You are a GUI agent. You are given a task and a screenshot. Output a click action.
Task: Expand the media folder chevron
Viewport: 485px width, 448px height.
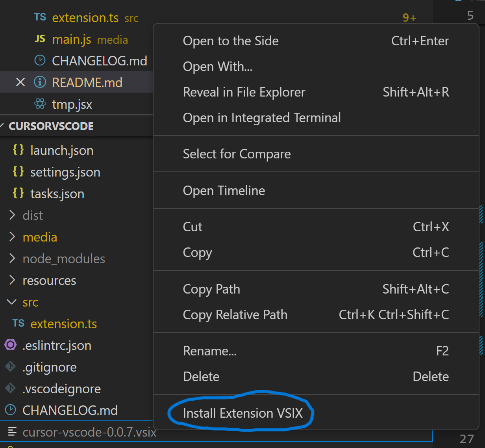coord(12,236)
